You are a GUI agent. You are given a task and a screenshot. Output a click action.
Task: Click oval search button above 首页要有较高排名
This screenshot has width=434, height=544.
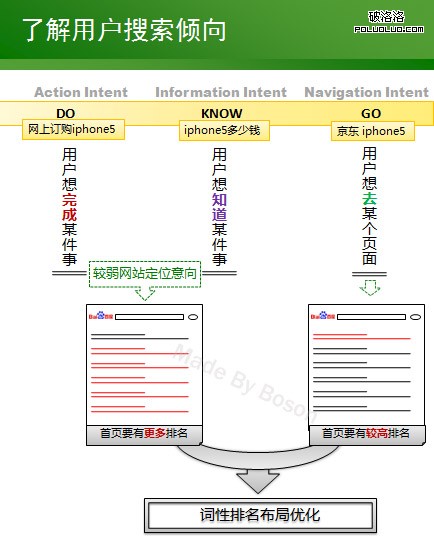(x=415, y=317)
